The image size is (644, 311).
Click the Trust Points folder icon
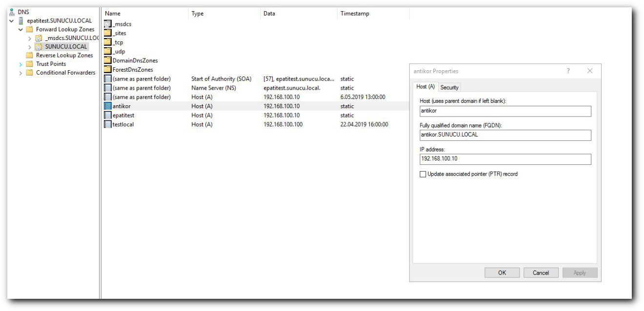(29, 64)
